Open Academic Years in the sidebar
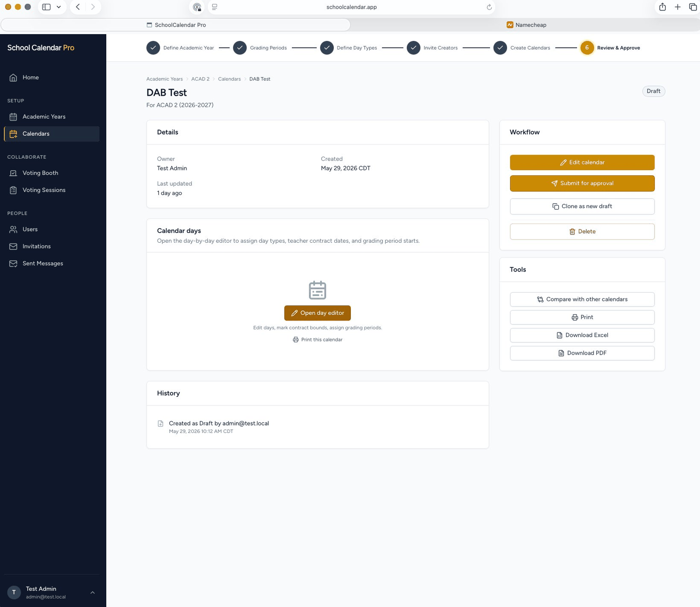The height and width of the screenshot is (607, 700). [x=52, y=117]
